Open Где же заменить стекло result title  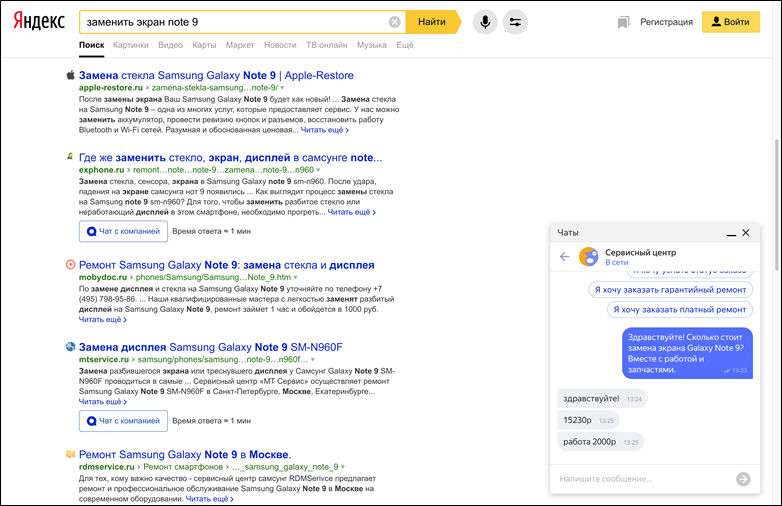coord(230,158)
